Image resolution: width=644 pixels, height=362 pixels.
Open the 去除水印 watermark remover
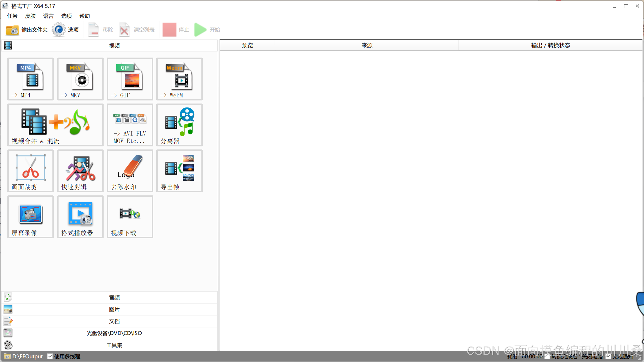tap(130, 171)
